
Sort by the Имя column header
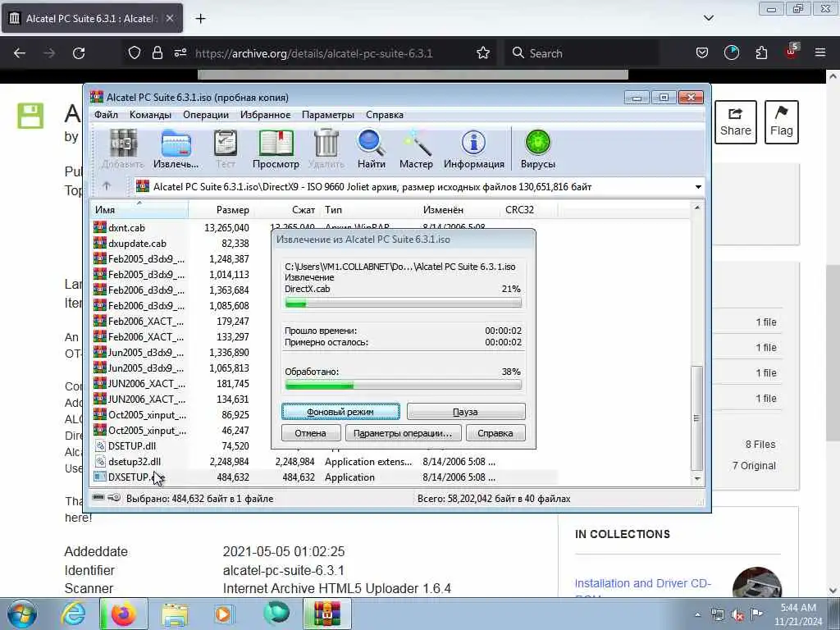pos(139,209)
